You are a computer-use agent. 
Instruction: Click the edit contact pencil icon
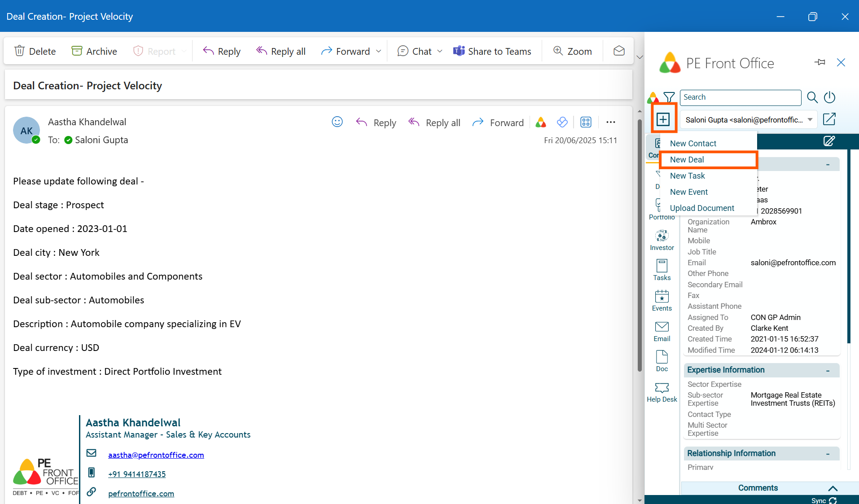(829, 141)
